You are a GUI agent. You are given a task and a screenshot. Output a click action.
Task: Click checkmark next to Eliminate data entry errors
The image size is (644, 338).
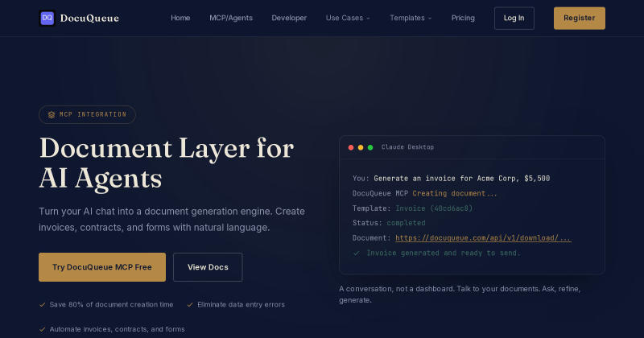tap(190, 305)
